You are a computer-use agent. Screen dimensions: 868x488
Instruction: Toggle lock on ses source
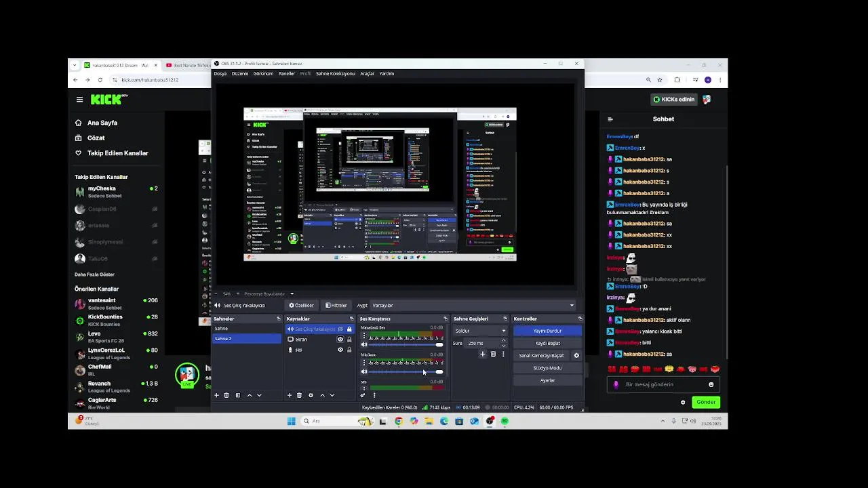click(349, 350)
